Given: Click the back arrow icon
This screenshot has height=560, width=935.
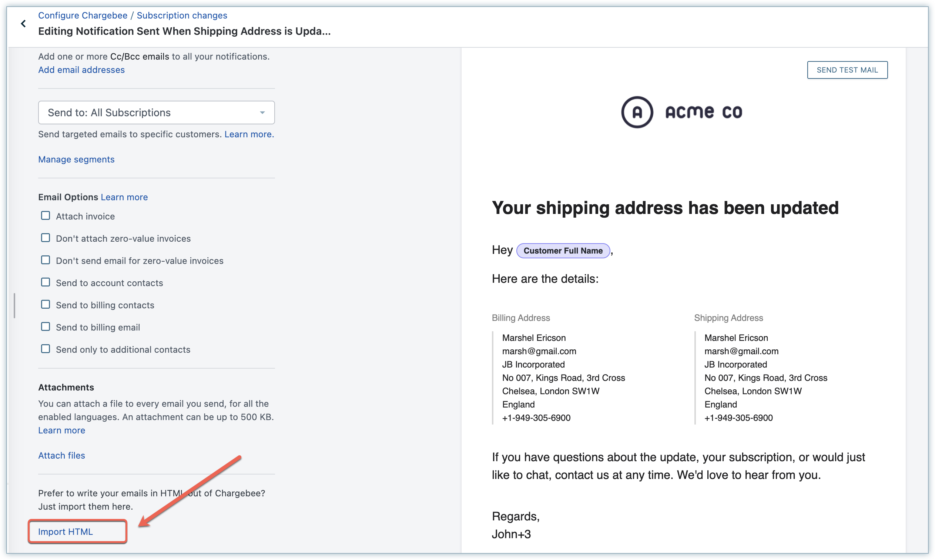Looking at the screenshot, I should coord(23,24).
